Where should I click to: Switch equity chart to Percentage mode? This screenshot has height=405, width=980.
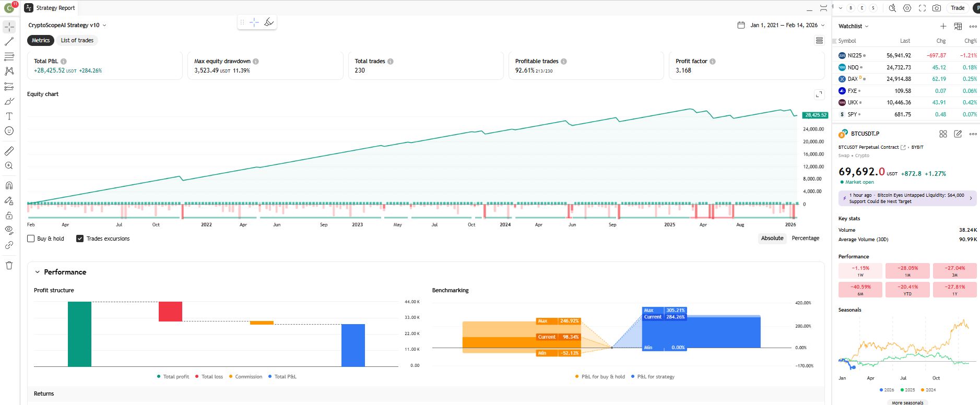pos(805,238)
